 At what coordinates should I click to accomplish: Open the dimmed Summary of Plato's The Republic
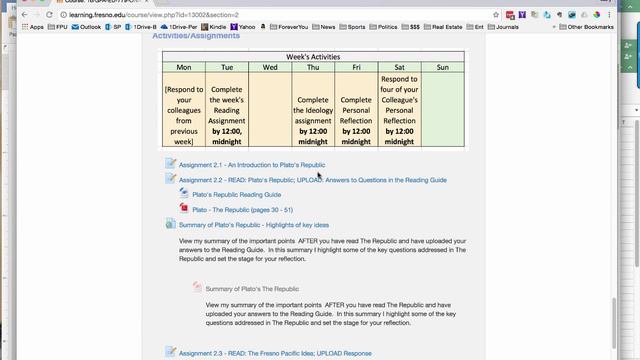pyautogui.click(x=252, y=289)
